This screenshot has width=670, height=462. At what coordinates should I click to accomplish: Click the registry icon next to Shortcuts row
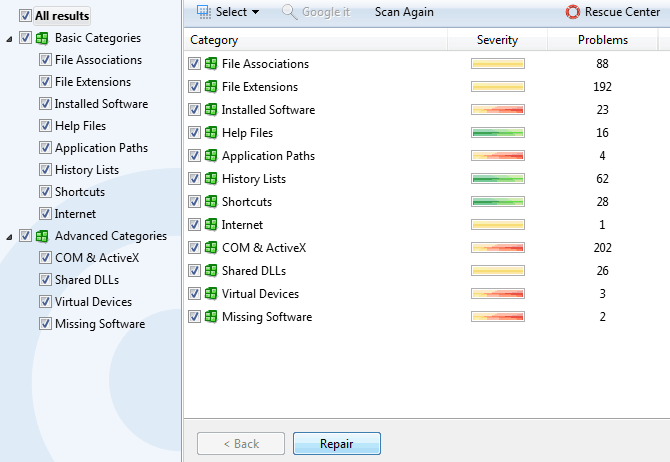[x=211, y=202]
